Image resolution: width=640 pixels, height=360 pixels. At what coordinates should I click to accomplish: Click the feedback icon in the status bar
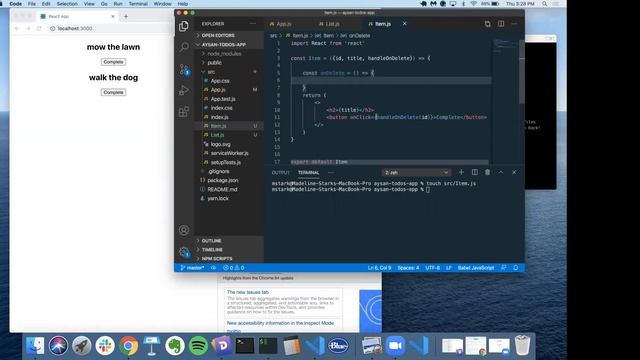tap(504, 268)
